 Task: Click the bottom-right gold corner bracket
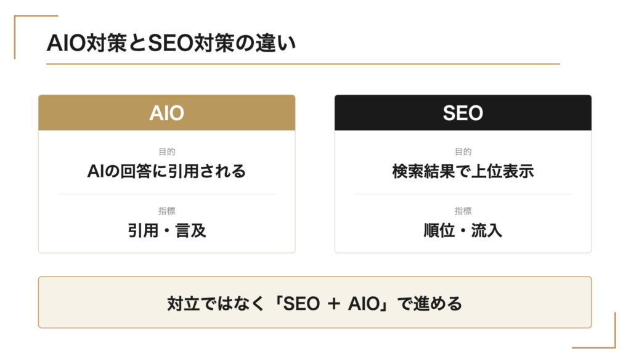tap(594, 330)
